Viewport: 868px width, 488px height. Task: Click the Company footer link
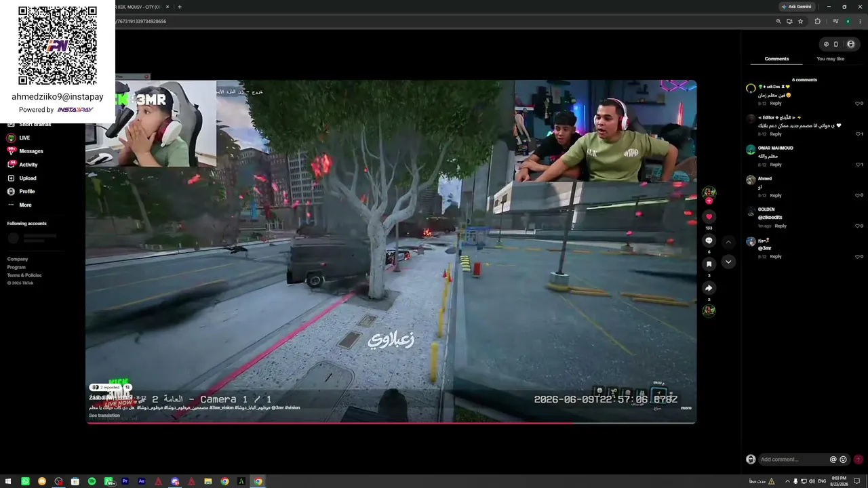(18, 259)
